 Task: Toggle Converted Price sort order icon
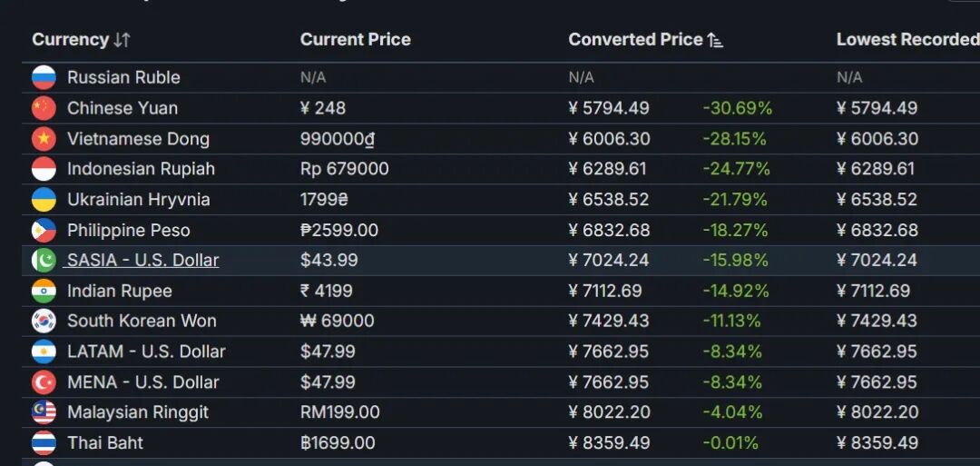715,40
